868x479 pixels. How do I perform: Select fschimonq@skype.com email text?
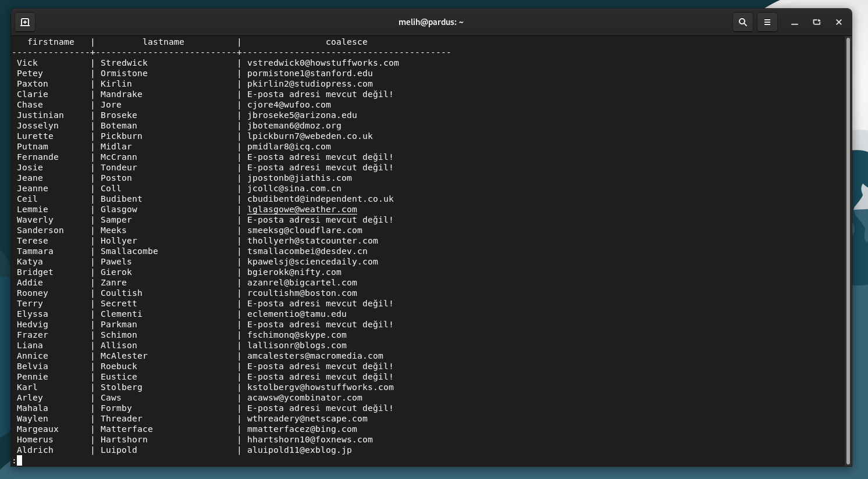pos(297,335)
